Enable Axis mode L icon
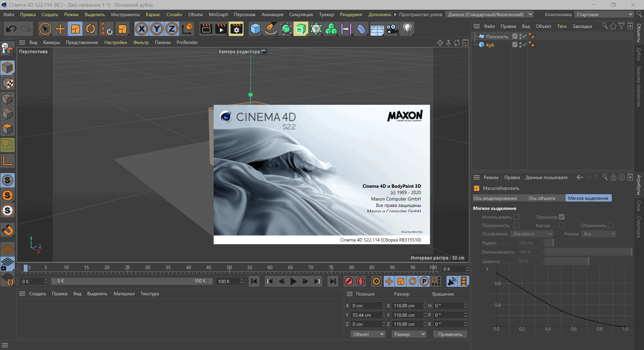The image size is (644, 350). (7, 161)
